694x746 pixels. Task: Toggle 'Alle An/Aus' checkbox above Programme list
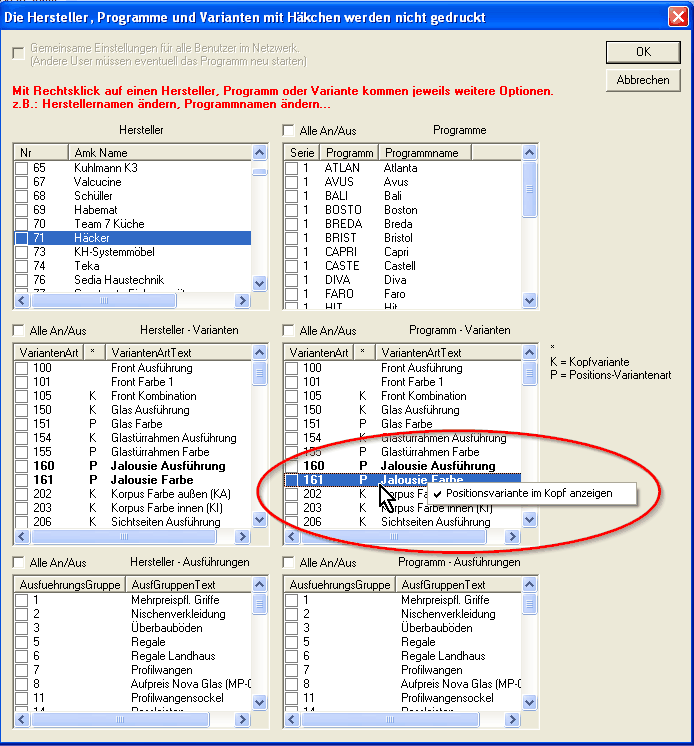pyautogui.click(x=289, y=131)
